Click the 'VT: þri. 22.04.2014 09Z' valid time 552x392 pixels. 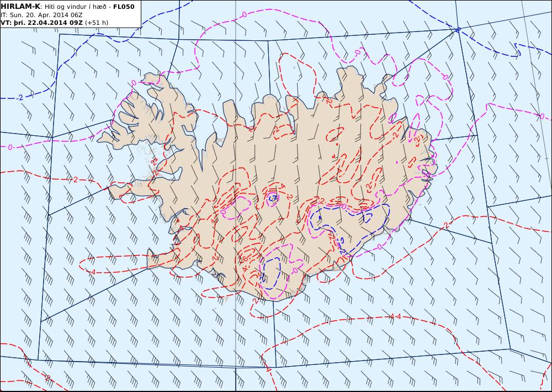(x=41, y=23)
